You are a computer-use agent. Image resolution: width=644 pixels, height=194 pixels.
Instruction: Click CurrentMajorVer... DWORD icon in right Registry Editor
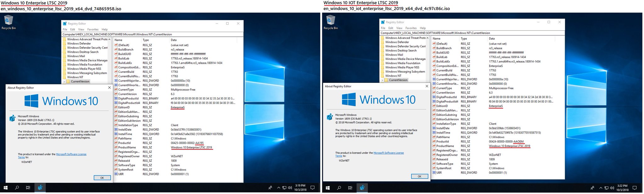tap(434, 79)
